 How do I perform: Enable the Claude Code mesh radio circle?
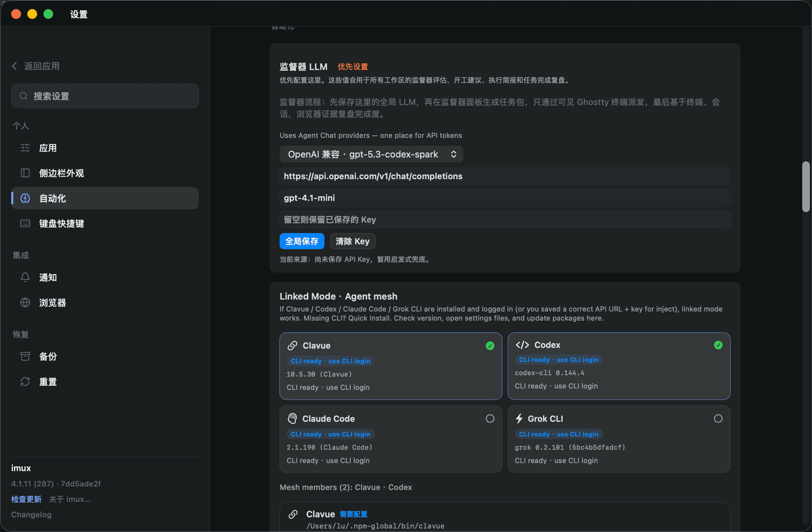[x=490, y=418]
